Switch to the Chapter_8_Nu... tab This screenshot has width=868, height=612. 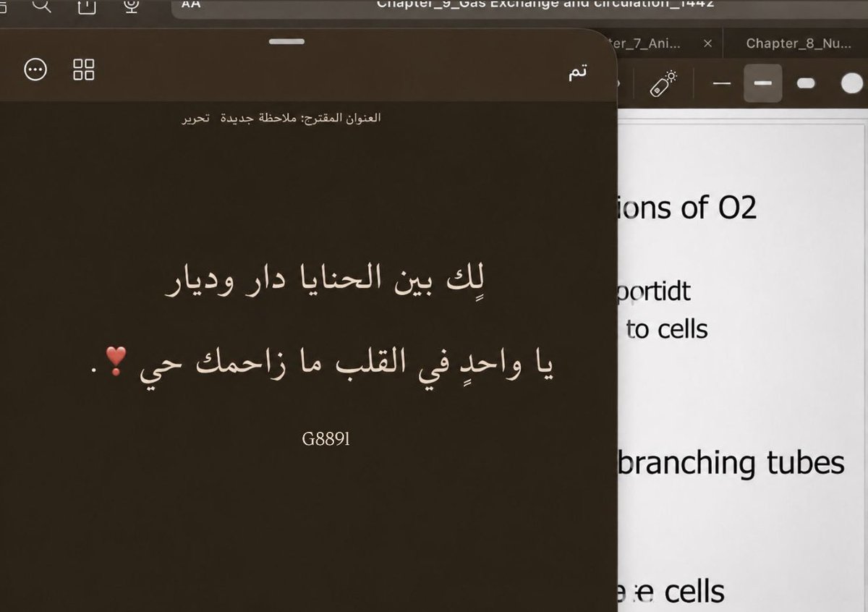click(799, 43)
